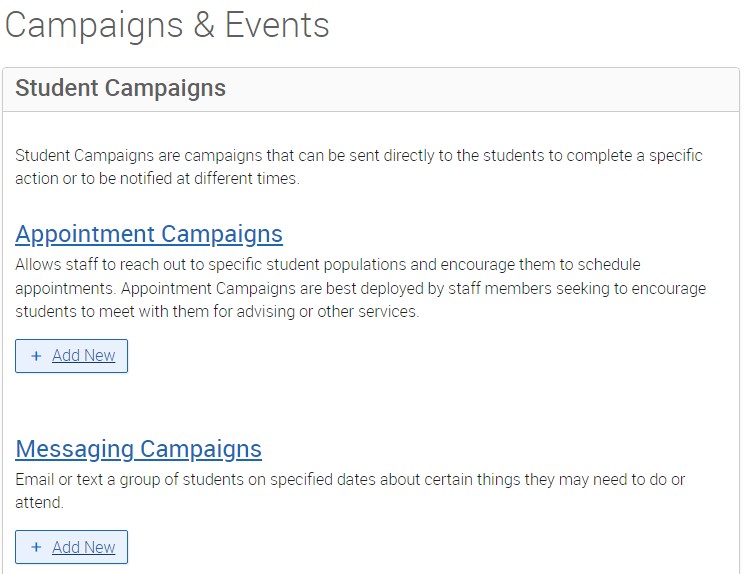Screen dimensions: 744x574
Task: Click the sentence starting with Allows staff
Action: point(328,265)
